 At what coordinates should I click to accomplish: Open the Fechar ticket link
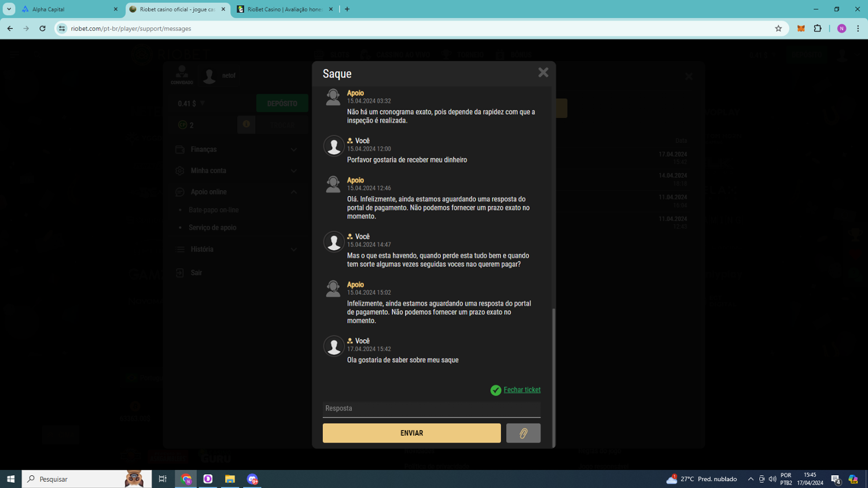522,390
